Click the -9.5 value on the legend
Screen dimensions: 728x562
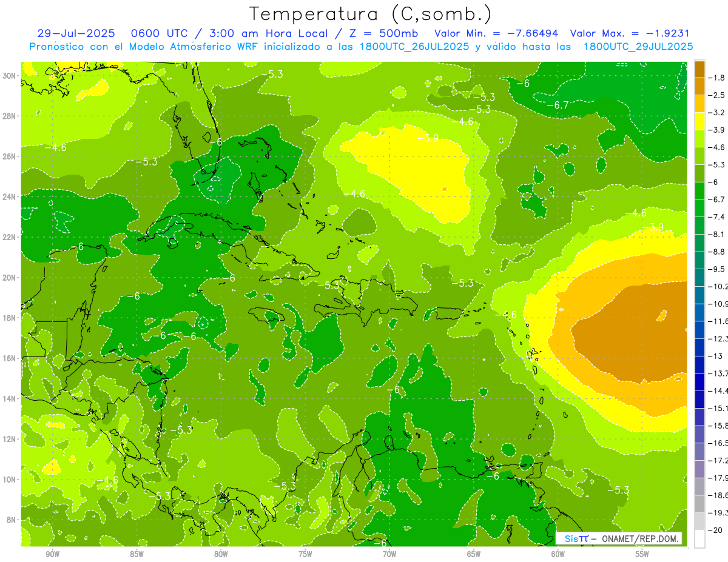click(716, 269)
